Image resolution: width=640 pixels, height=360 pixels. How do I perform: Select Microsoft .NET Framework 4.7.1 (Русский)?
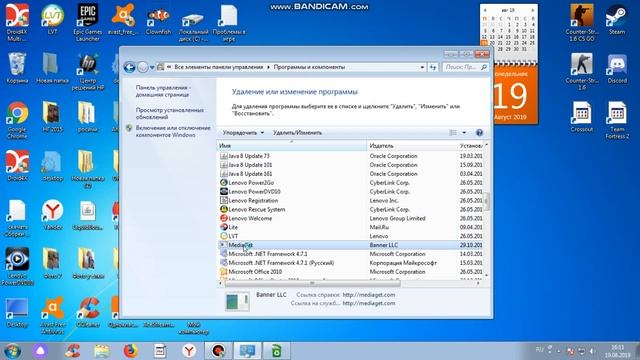[x=351, y=263]
